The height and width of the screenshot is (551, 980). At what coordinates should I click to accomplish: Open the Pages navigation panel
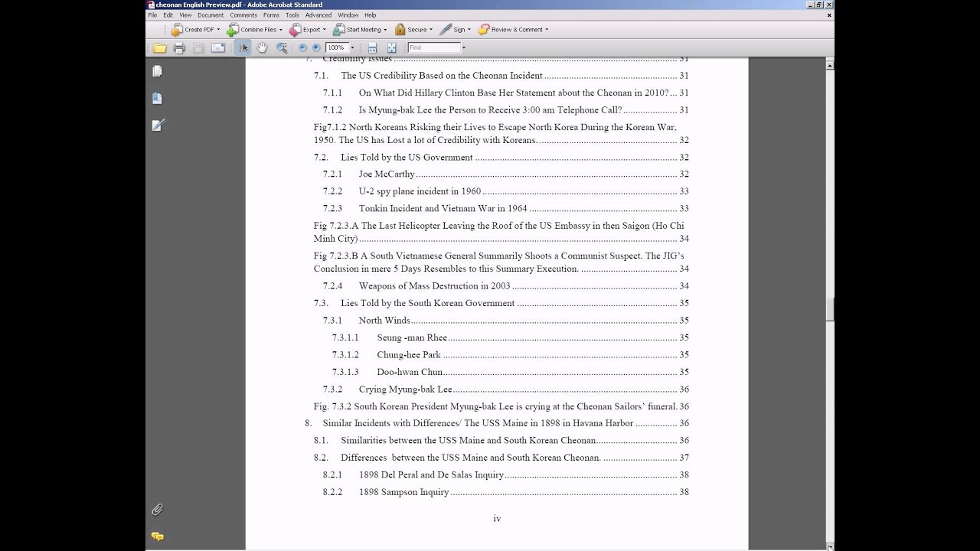(157, 71)
